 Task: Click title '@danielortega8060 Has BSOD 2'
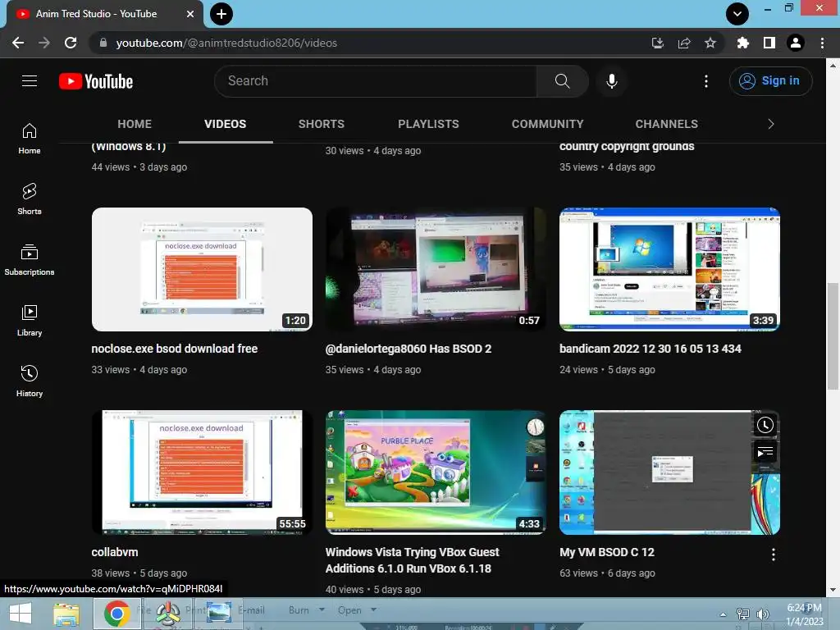coord(409,349)
